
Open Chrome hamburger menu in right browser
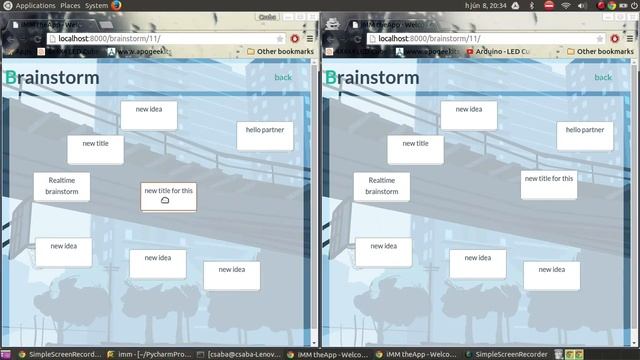[630, 39]
